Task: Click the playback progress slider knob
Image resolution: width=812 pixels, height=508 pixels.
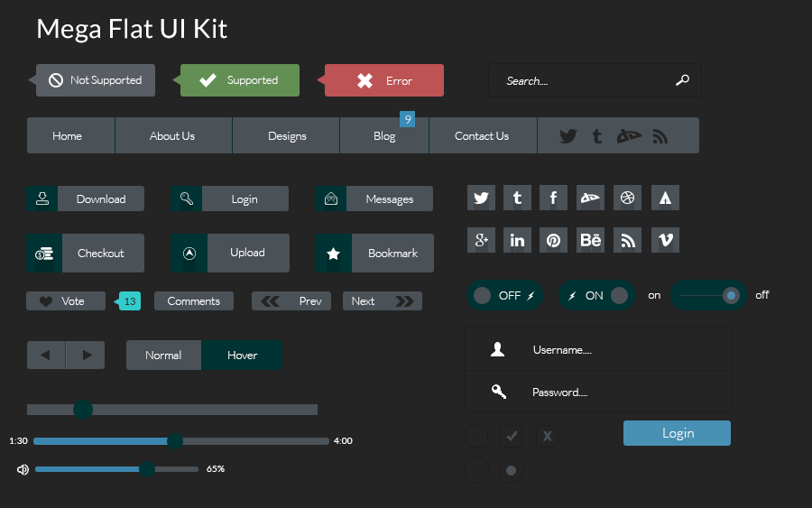Action: [x=175, y=441]
